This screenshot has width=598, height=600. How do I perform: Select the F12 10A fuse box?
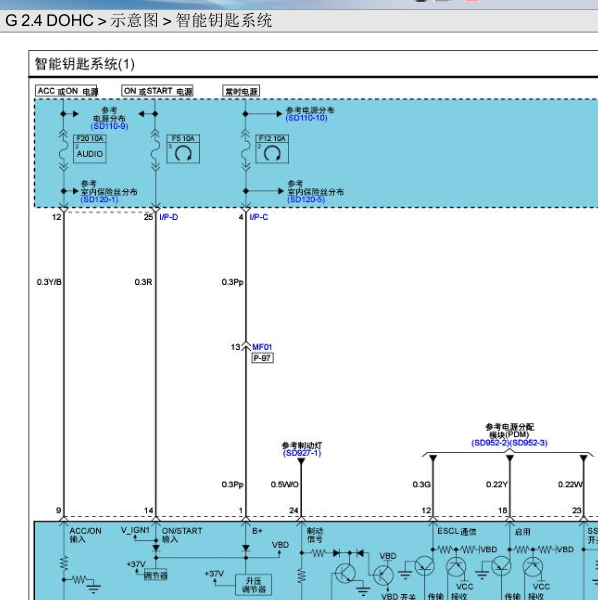point(272,148)
